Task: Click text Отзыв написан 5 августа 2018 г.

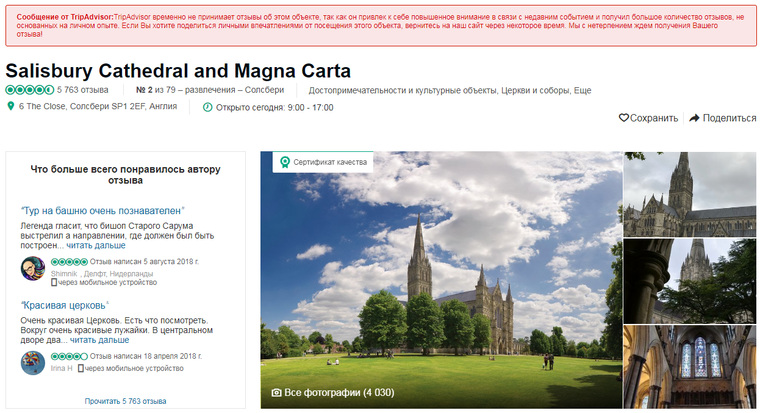Action: click(144, 262)
